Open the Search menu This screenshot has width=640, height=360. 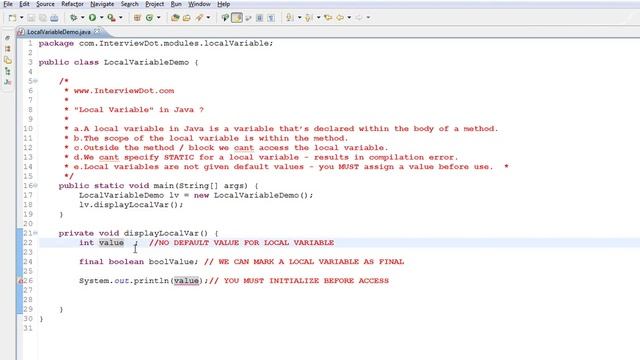129,4
